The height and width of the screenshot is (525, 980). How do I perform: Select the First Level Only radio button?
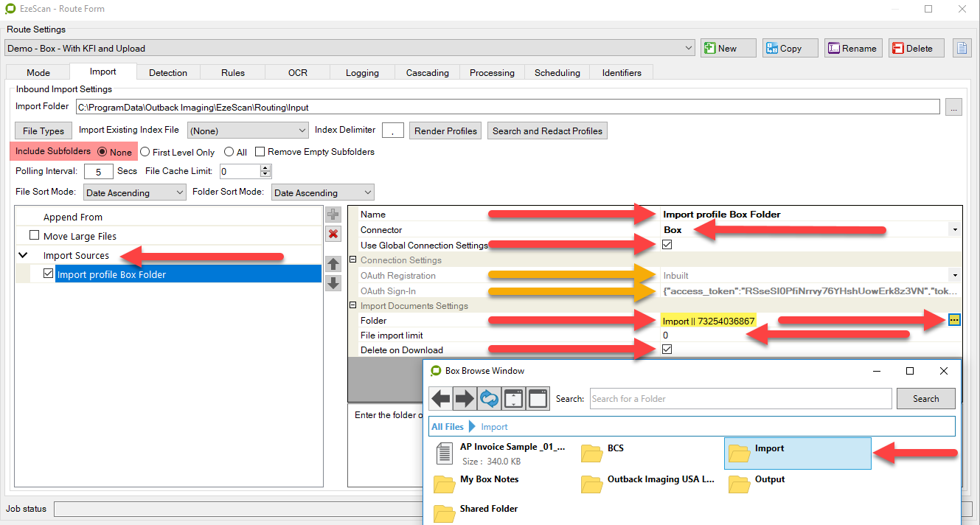pyautogui.click(x=145, y=152)
